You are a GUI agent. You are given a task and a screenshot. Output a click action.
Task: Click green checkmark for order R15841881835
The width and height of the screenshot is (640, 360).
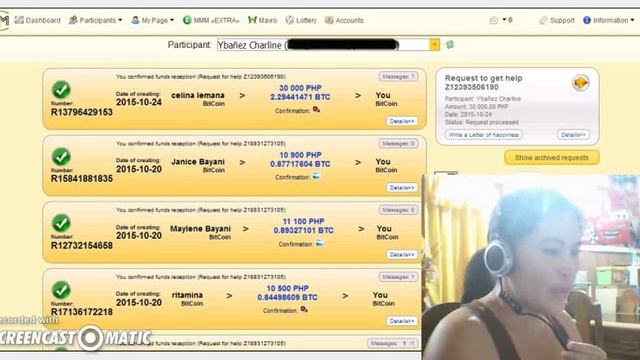61,157
